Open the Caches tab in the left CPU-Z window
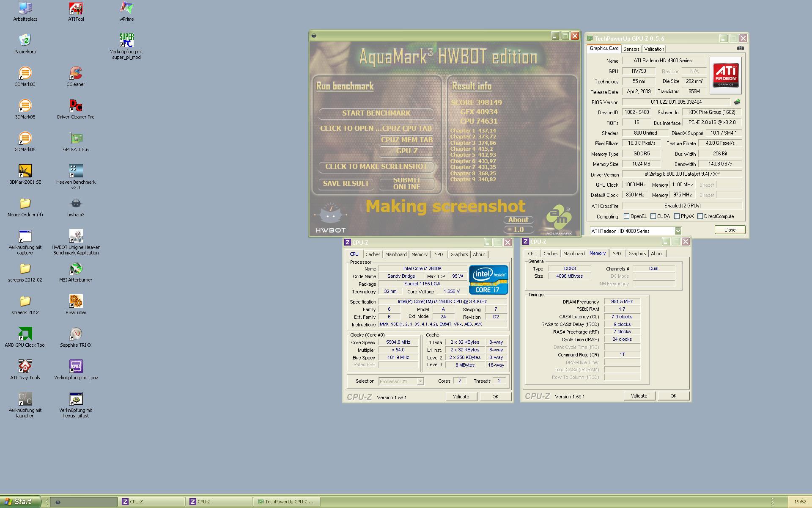Image resolution: width=812 pixels, height=508 pixels. (x=373, y=254)
